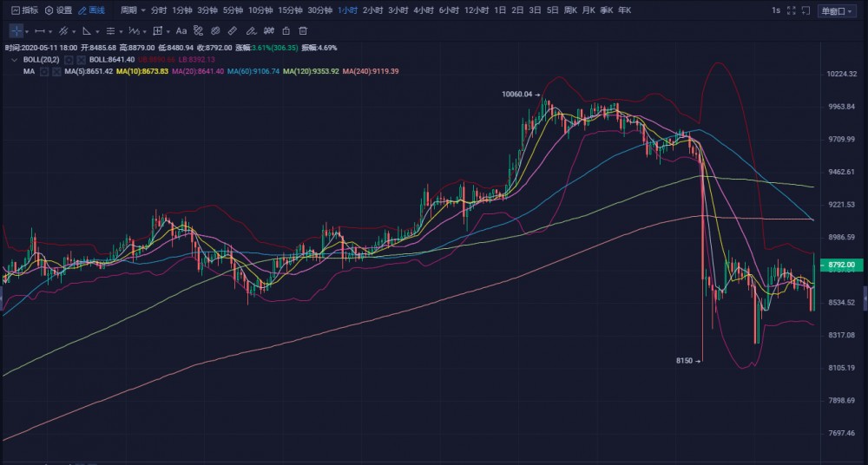Screen dimensions: 868x465
Task: Select the horizontal line drawing tool
Action: click(39, 30)
